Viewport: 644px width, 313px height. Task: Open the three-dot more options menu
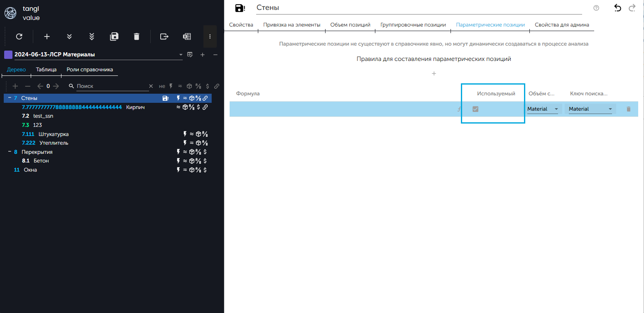210,36
